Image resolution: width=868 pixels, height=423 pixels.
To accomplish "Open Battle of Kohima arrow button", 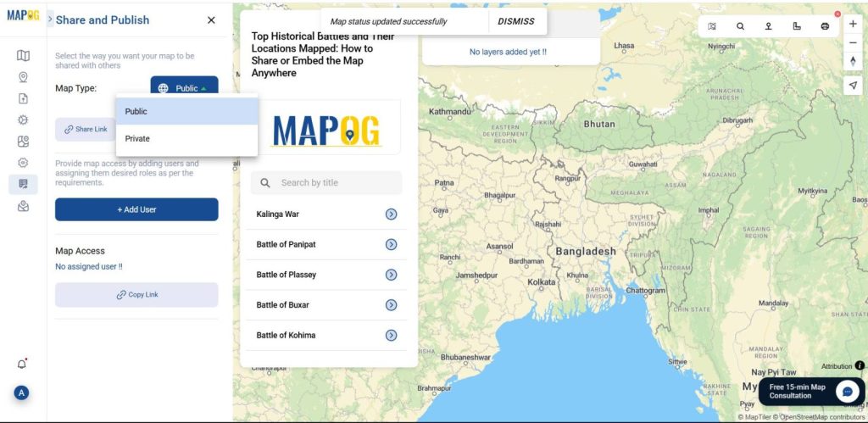I will [x=392, y=335].
